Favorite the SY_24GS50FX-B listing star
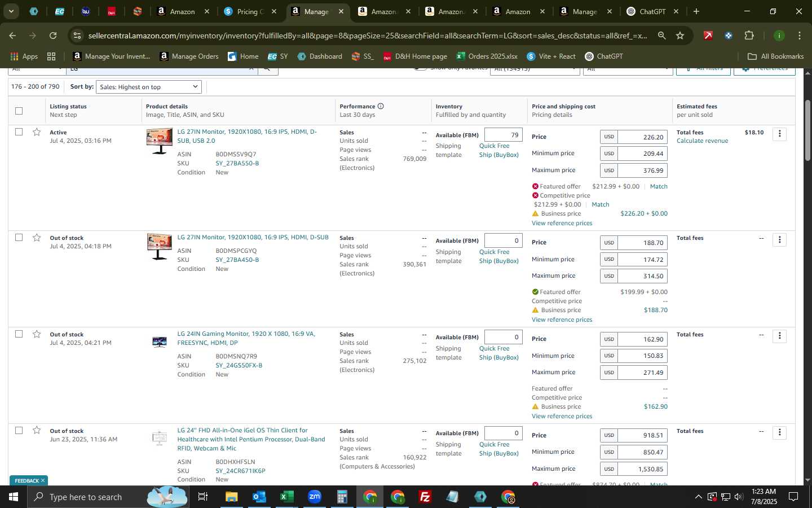 click(x=37, y=334)
